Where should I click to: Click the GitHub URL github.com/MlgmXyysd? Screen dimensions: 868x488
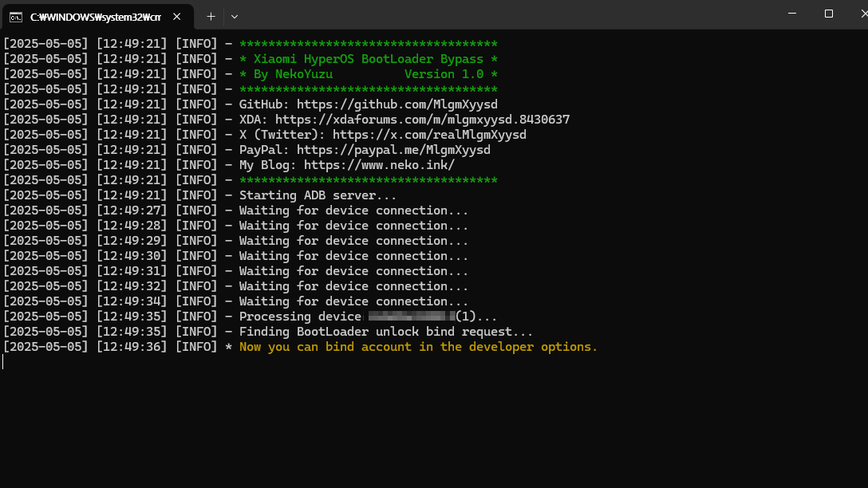coord(397,104)
